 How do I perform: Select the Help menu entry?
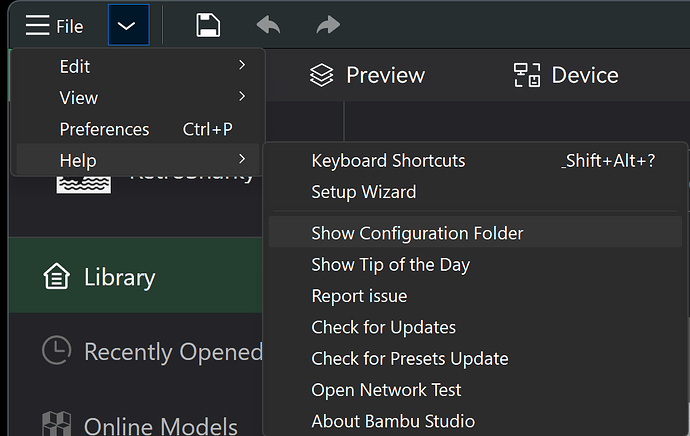(139, 160)
